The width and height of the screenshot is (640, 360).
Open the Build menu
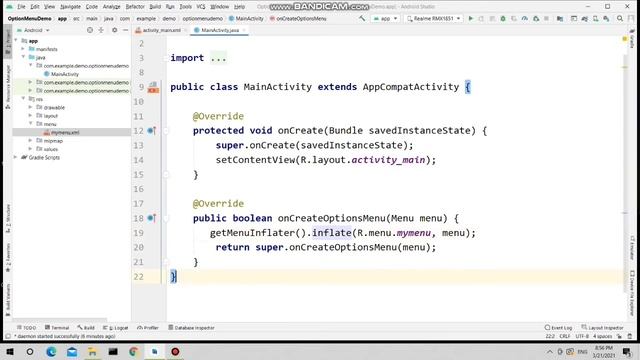coord(155,7)
